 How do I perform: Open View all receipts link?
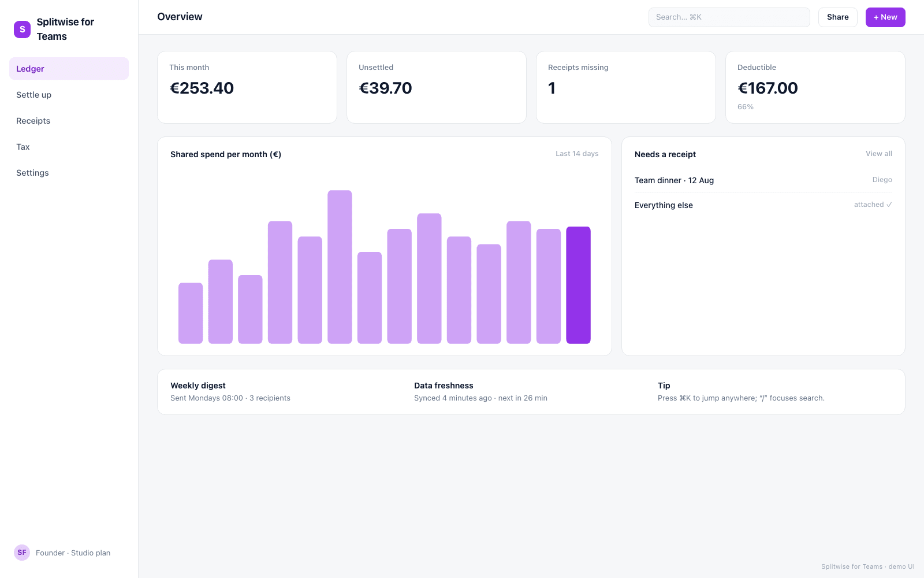tap(878, 154)
